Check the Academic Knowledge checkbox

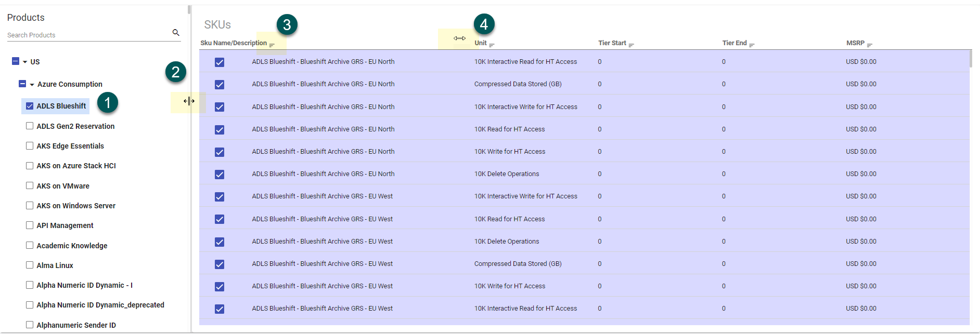[x=30, y=245]
